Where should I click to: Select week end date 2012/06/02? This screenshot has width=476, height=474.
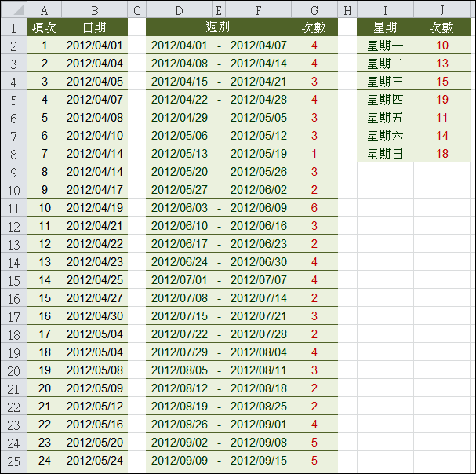258,190
